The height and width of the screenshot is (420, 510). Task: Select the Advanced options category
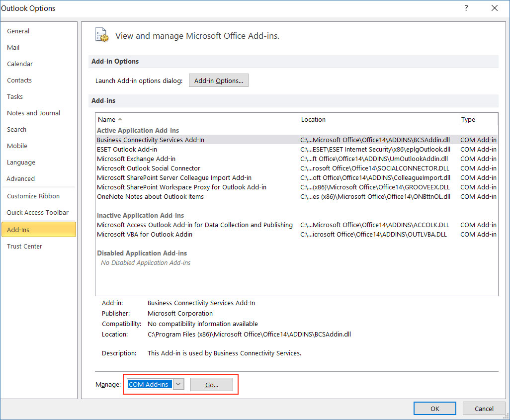click(21, 178)
